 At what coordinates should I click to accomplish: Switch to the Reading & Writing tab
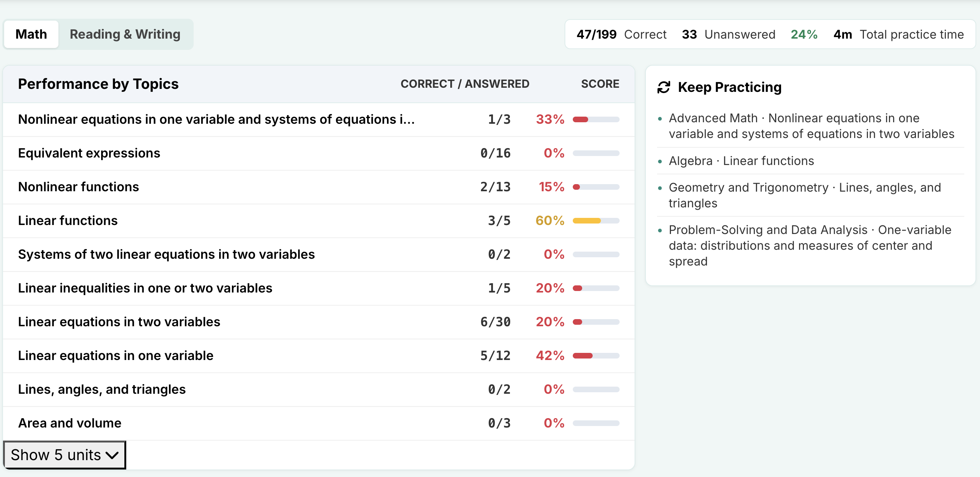[x=125, y=34]
